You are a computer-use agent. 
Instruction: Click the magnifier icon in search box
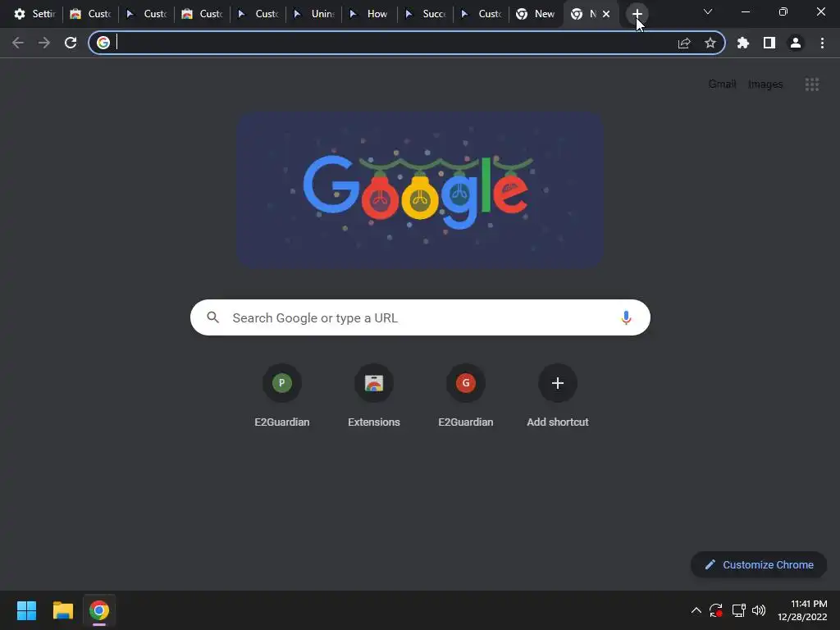212,317
